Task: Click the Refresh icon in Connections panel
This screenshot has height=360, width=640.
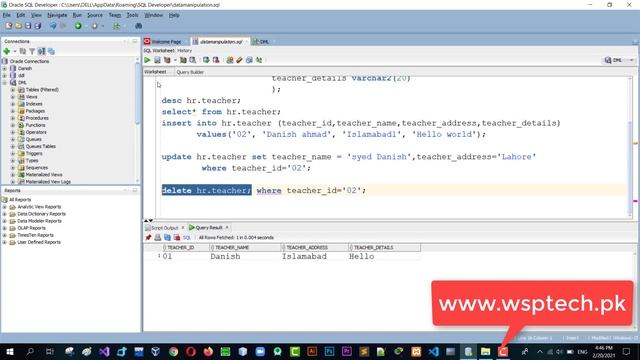Action: click(x=23, y=51)
